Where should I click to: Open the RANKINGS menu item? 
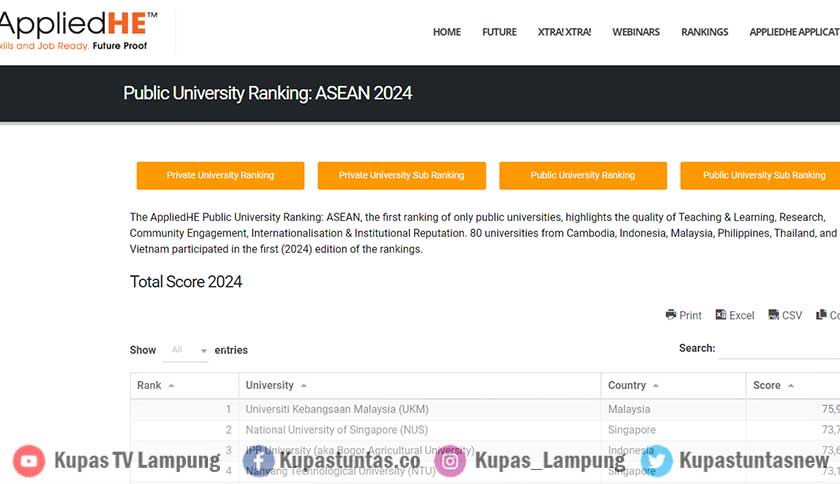click(704, 32)
